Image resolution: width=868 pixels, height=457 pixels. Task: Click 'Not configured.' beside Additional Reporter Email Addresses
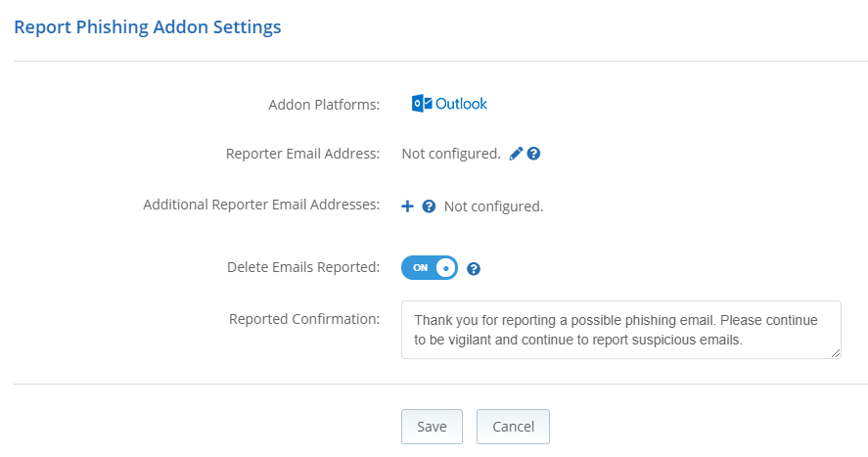pos(493,206)
